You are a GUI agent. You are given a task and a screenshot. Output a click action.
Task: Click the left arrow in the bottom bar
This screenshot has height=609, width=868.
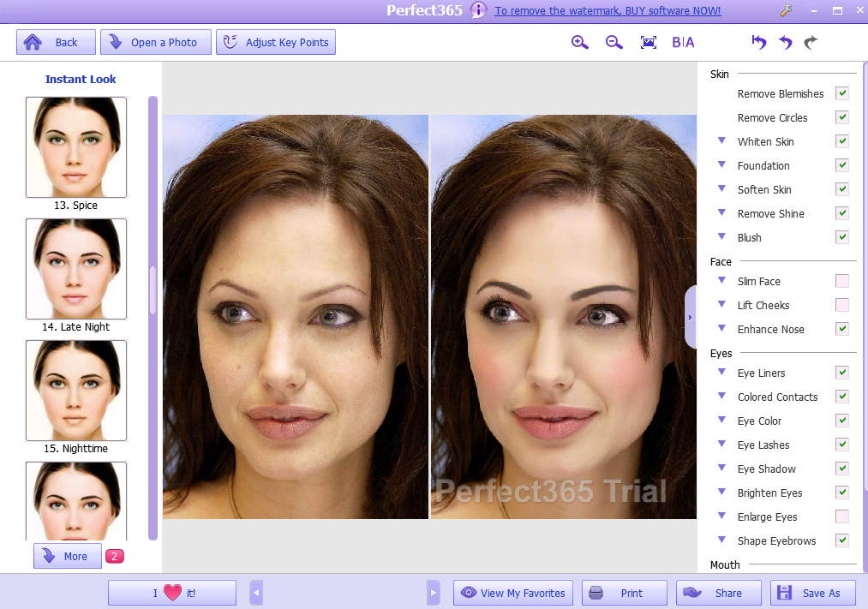(x=255, y=593)
